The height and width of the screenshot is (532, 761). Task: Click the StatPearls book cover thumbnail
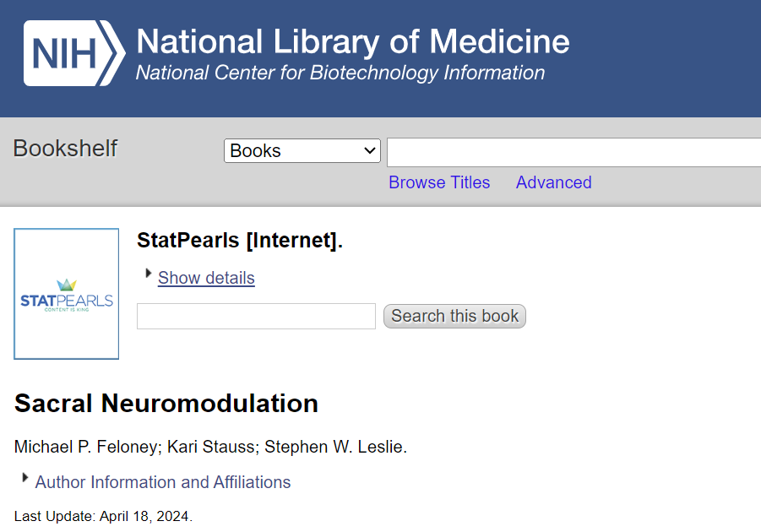[67, 294]
